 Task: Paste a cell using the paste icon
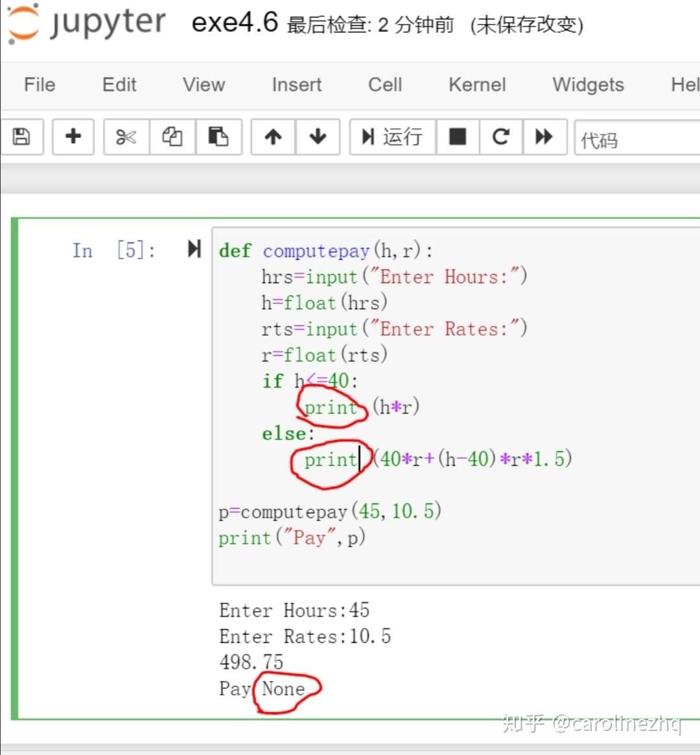point(218,137)
